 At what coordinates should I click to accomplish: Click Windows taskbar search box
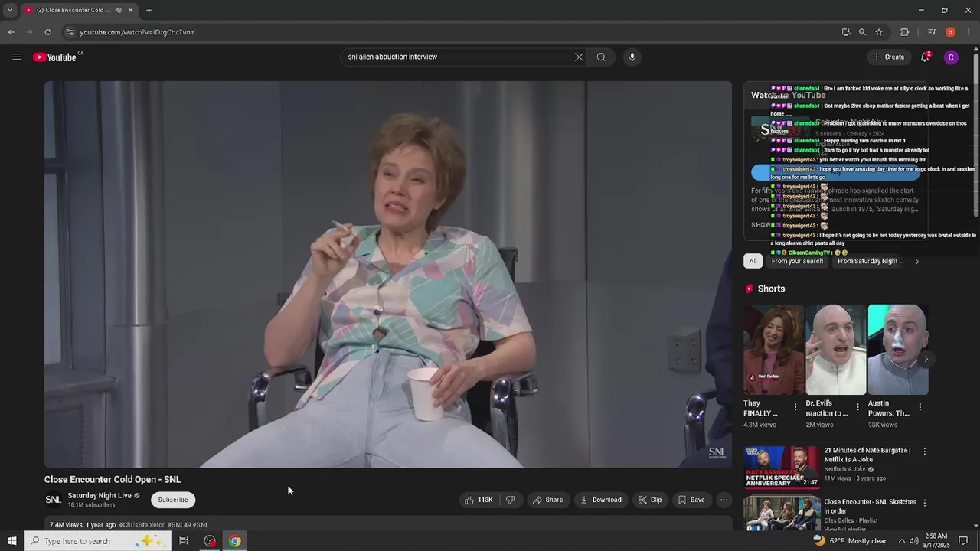[97, 541]
